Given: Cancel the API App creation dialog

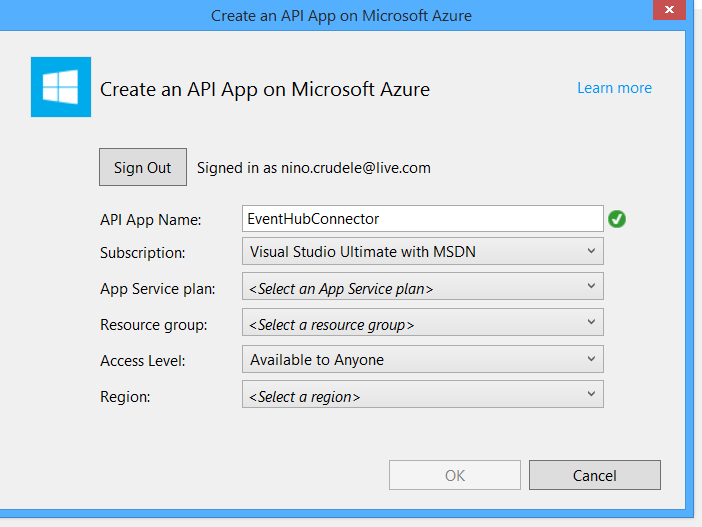Looking at the screenshot, I should pos(594,475).
